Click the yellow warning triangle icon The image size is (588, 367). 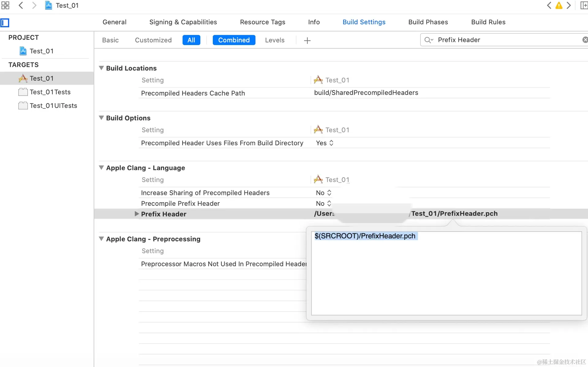pos(559,6)
